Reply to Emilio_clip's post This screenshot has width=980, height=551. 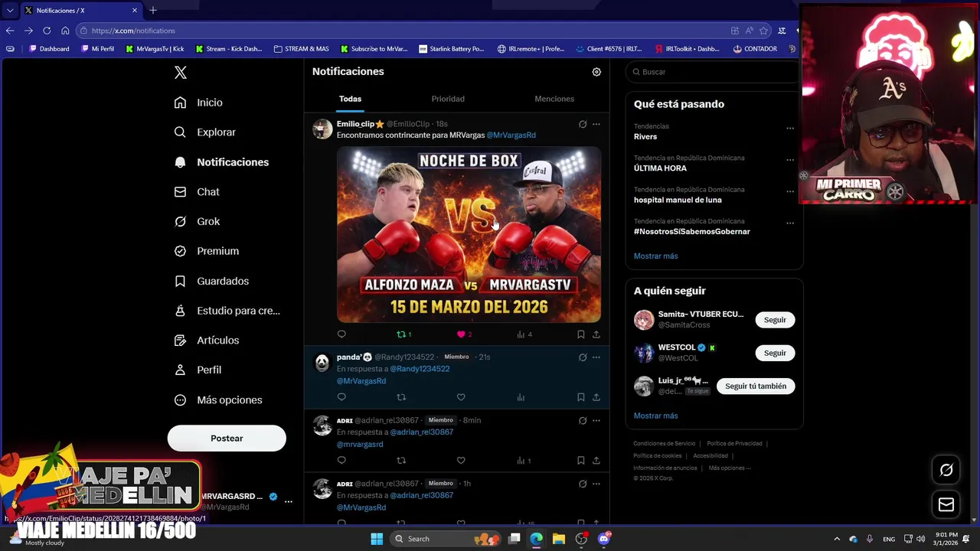341,334
